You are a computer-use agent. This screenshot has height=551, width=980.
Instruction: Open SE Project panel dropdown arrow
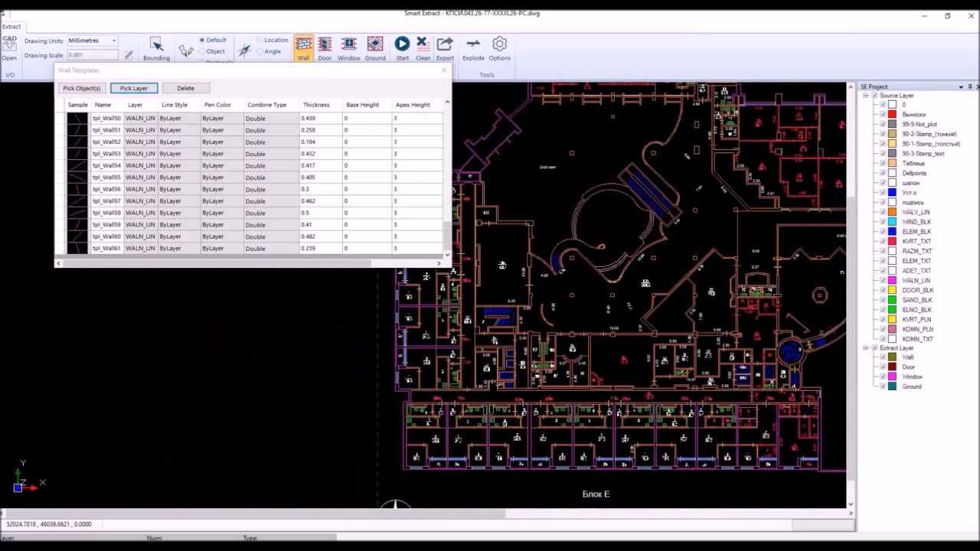pyautogui.click(x=961, y=86)
